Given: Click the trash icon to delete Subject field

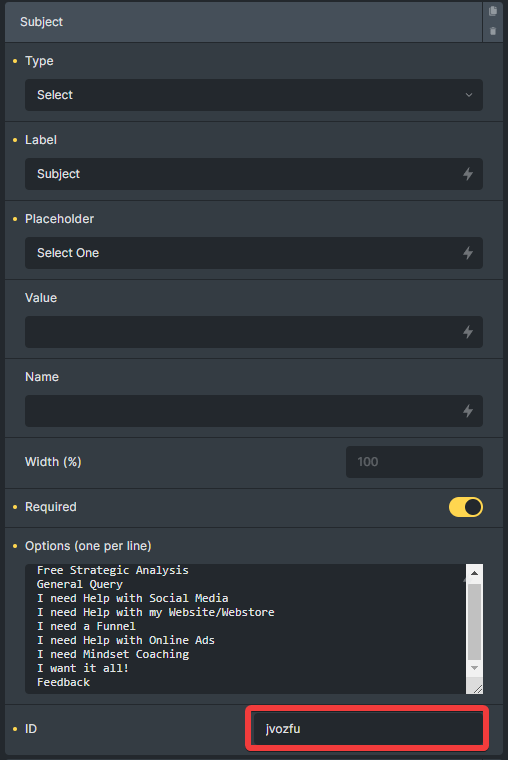Looking at the screenshot, I should [493, 31].
